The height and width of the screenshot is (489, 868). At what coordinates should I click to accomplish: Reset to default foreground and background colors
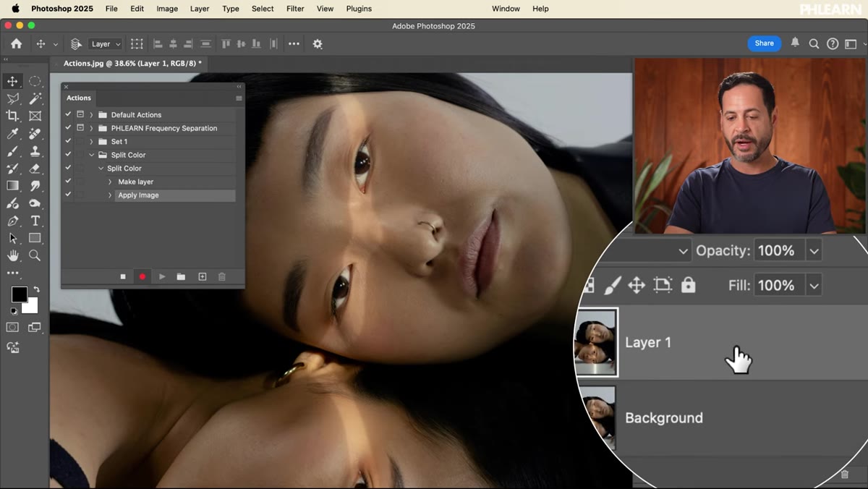click(x=14, y=312)
